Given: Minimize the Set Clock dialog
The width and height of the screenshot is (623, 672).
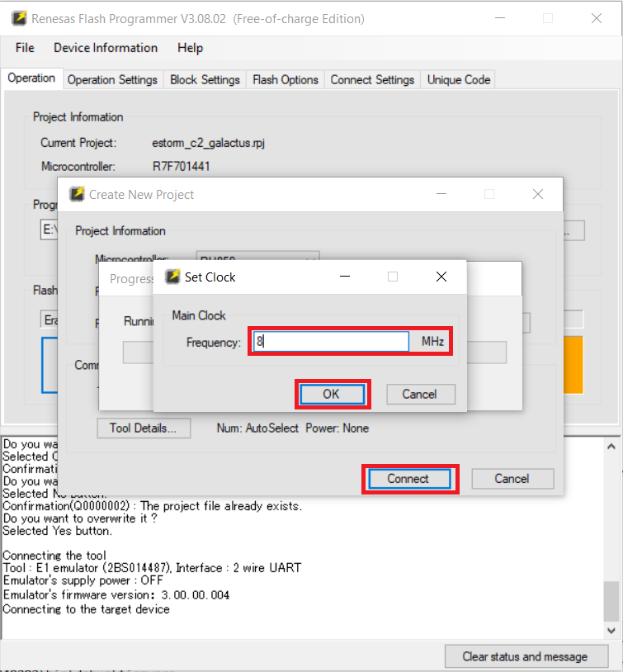Looking at the screenshot, I should pos(345,277).
